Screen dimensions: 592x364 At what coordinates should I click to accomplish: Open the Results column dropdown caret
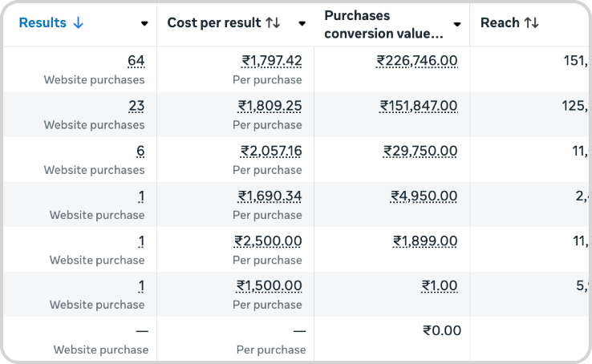[144, 24]
